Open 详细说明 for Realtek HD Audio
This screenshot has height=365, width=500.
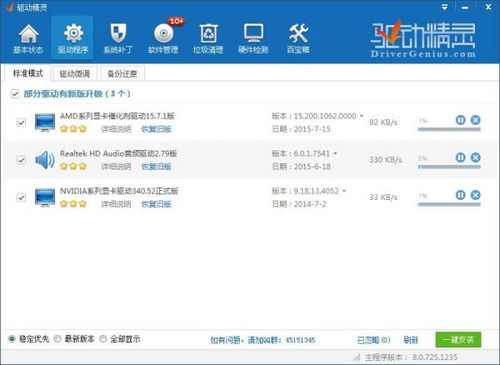tap(116, 166)
